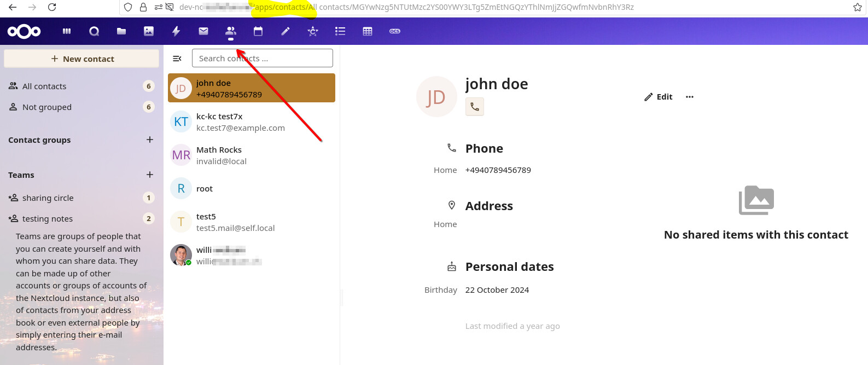Select All contacts in sidebar
Viewport: 868px width, 365px height.
click(x=44, y=86)
